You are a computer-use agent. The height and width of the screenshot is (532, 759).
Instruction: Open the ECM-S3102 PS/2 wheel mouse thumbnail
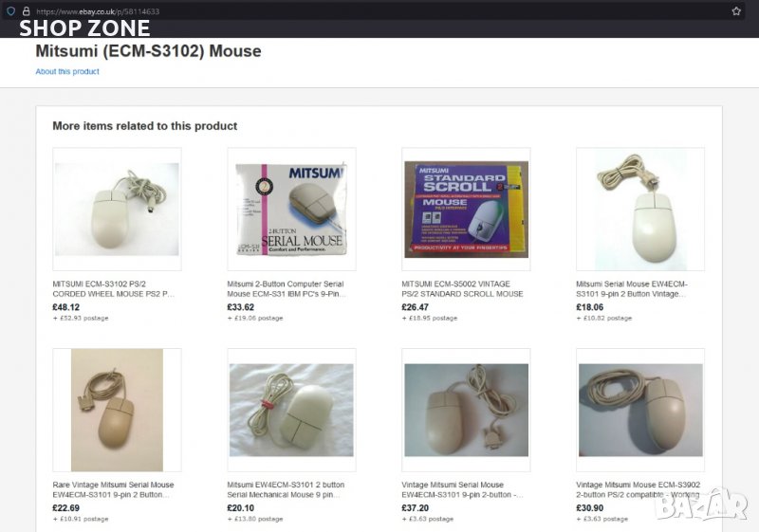pos(117,209)
